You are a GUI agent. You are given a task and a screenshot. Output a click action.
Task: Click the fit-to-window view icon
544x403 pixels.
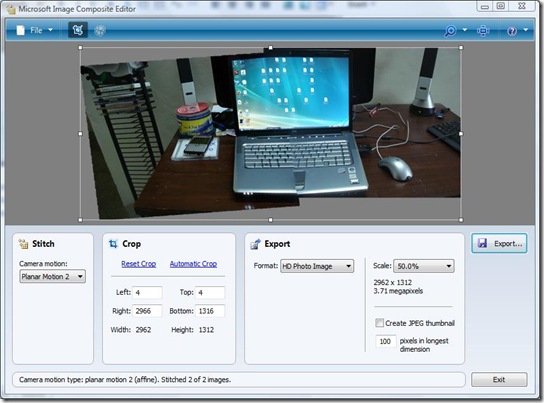483,31
